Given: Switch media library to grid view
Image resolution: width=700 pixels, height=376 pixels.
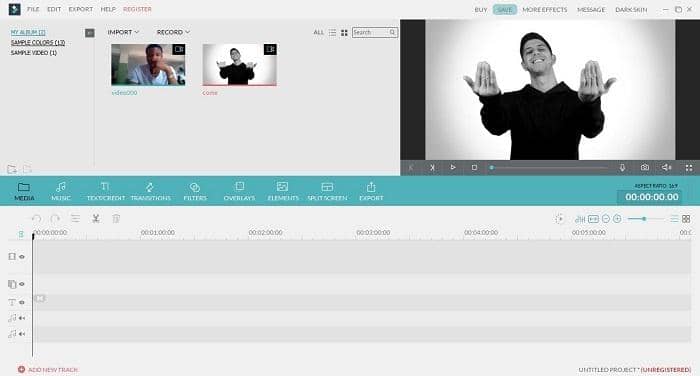Looking at the screenshot, I should 344,33.
